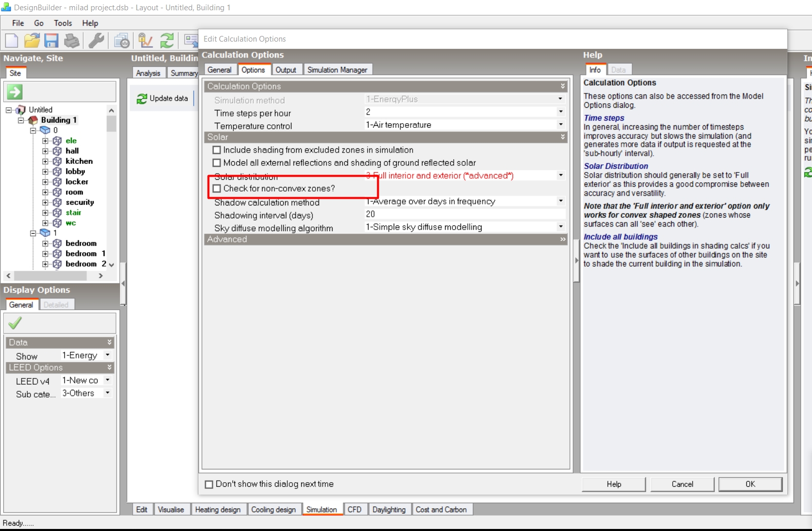This screenshot has height=531, width=812.
Task: Open the wrench options tool
Action: click(x=96, y=41)
